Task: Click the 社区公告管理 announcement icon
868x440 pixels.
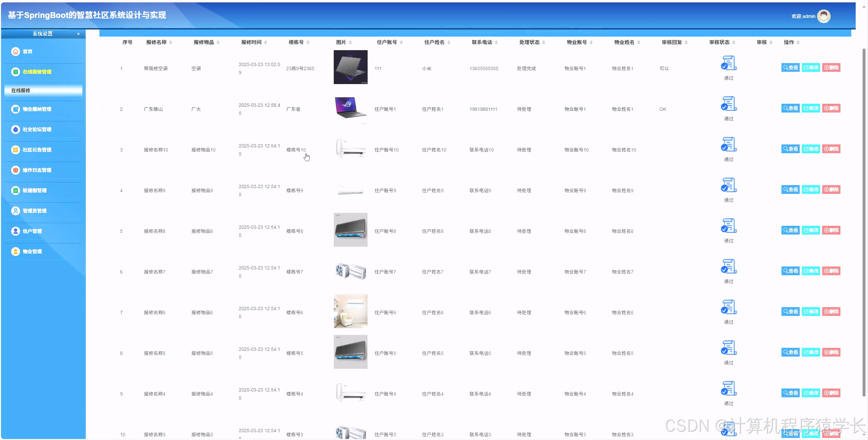Action: point(16,149)
